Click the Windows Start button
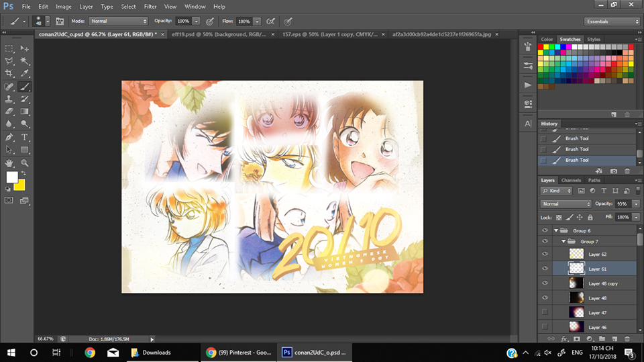 [x=11, y=353]
